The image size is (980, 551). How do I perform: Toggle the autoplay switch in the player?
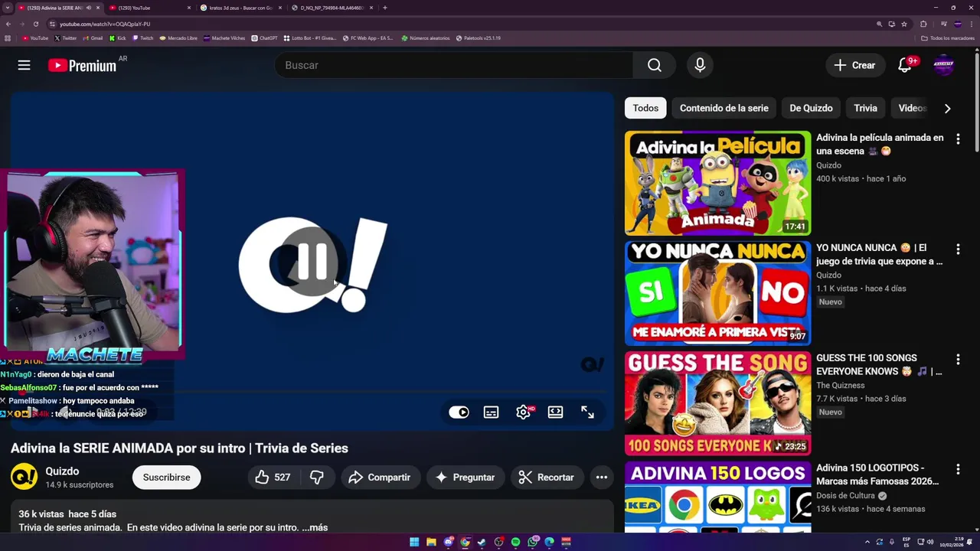click(x=459, y=412)
